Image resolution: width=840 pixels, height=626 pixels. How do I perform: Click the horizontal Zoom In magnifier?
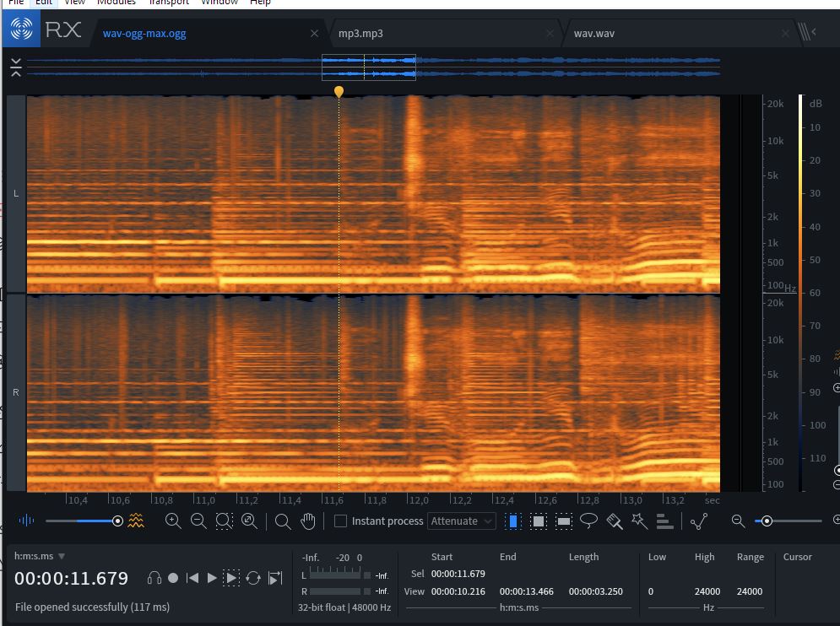173,521
